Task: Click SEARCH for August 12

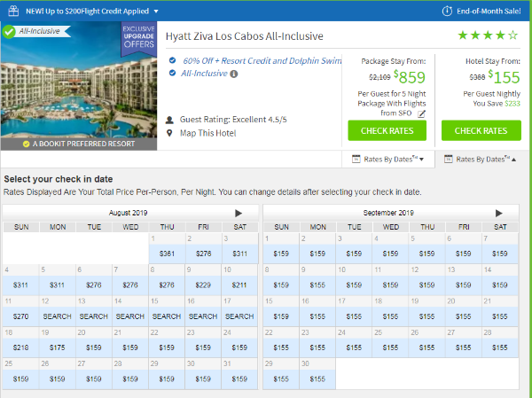Action: (57, 316)
